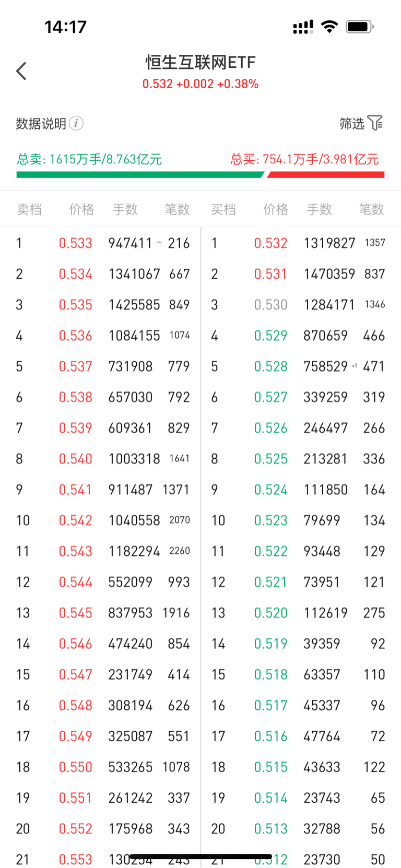Viewport: 401px width, 868px height.
Task: Select buy price 0.525
Action: click(271, 459)
